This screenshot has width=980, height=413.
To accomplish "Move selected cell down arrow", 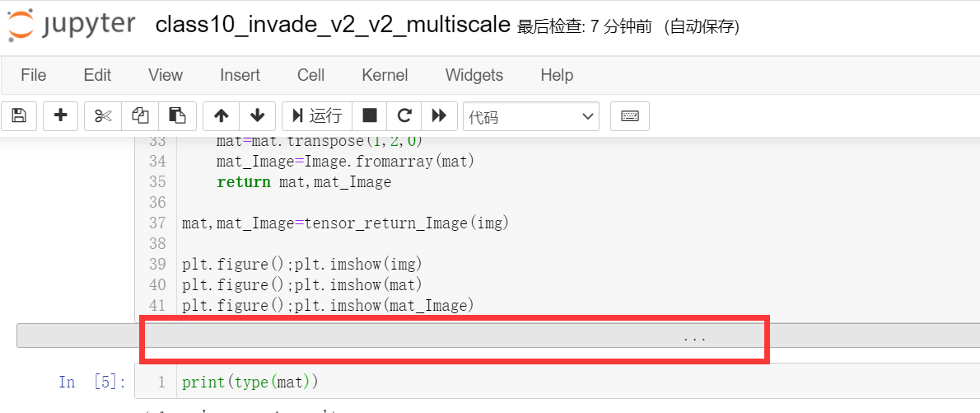I will pos(257,116).
